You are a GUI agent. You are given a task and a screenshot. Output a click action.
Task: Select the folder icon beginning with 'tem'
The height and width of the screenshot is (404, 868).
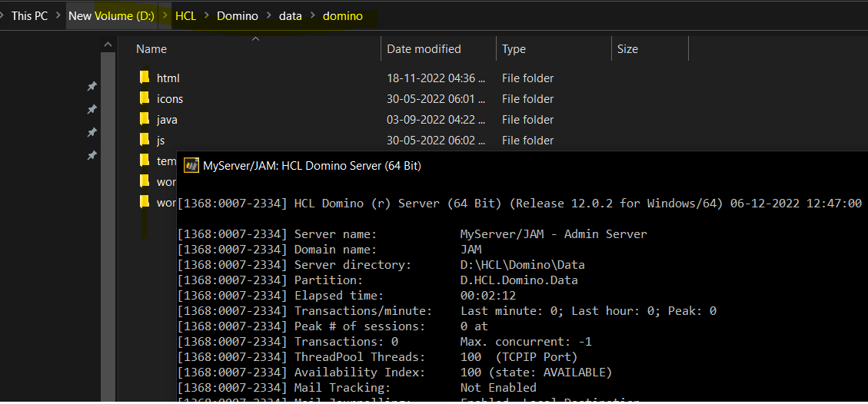coord(145,161)
